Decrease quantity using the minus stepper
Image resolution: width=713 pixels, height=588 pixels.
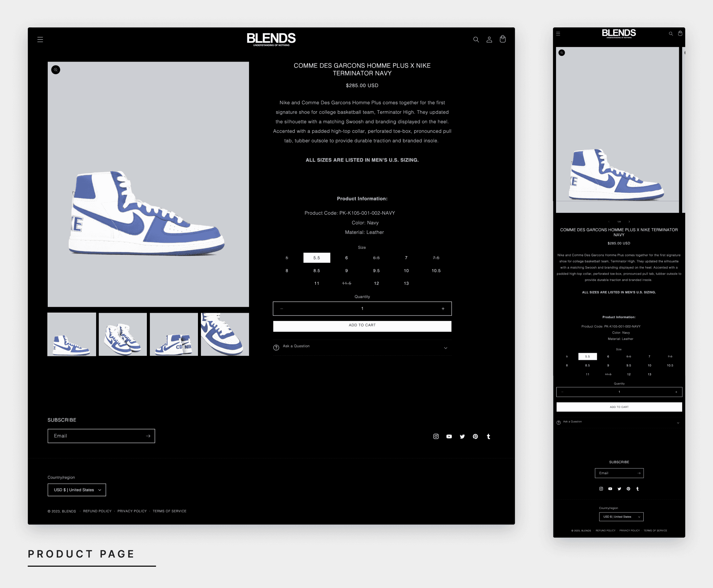pos(281,308)
